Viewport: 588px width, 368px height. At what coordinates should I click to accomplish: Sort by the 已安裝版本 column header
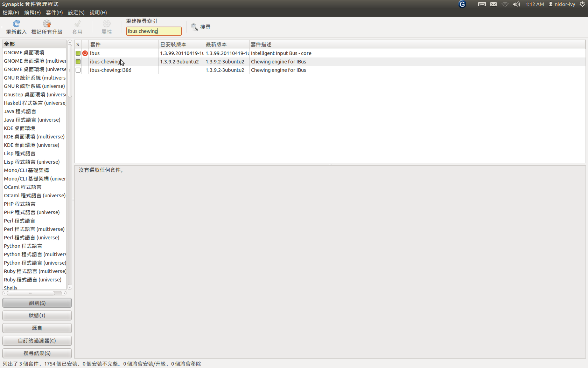coord(181,45)
